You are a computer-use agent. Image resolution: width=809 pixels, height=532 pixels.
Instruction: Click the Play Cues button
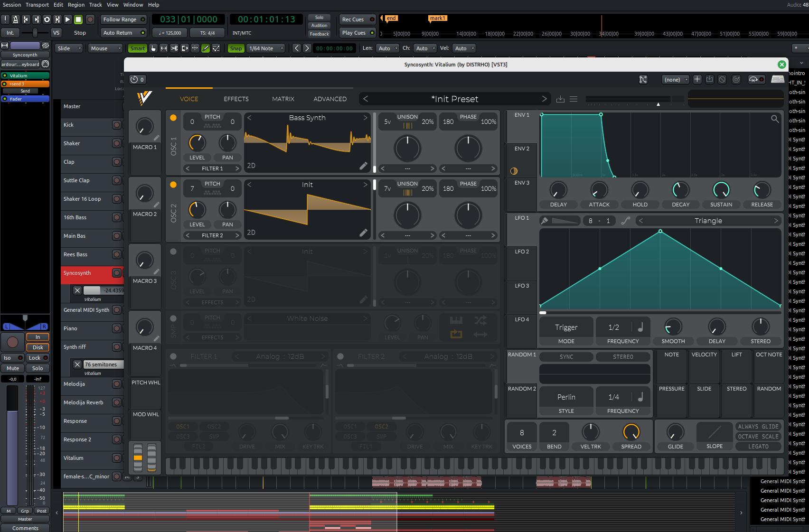pos(357,33)
